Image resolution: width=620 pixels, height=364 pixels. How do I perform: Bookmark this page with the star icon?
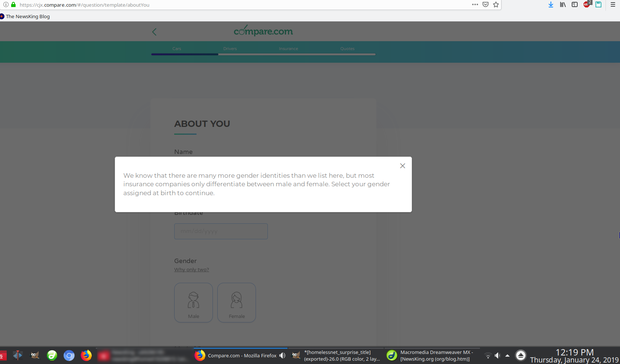[x=496, y=5]
